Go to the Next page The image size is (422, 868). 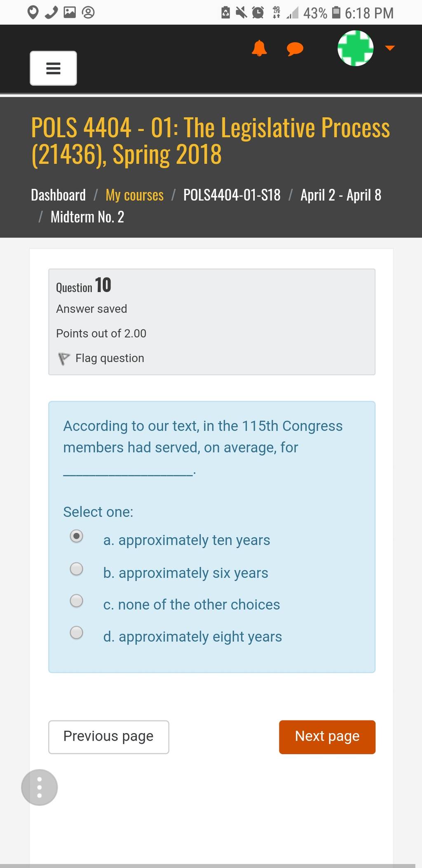[327, 737]
